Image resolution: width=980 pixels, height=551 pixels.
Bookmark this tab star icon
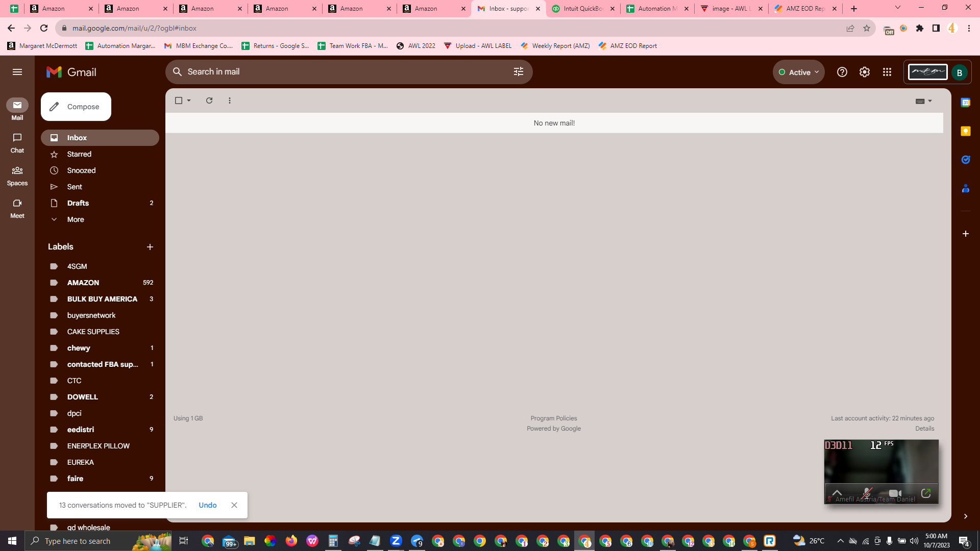click(x=867, y=28)
